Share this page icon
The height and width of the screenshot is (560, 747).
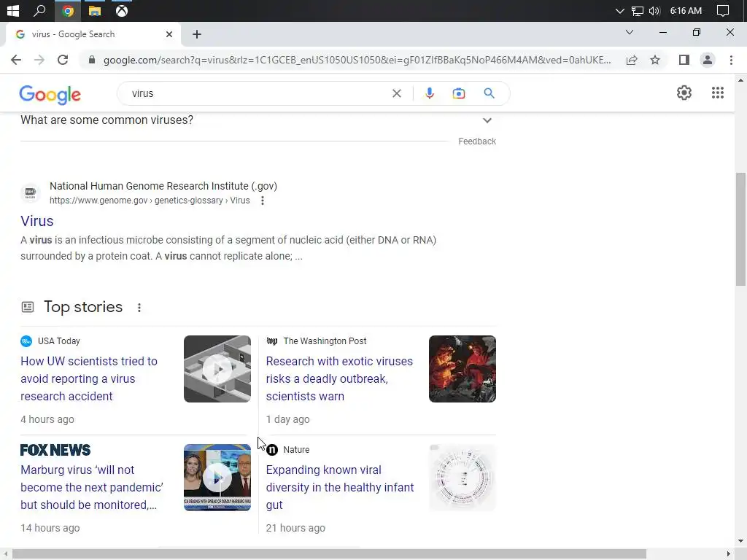pos(632,60)
